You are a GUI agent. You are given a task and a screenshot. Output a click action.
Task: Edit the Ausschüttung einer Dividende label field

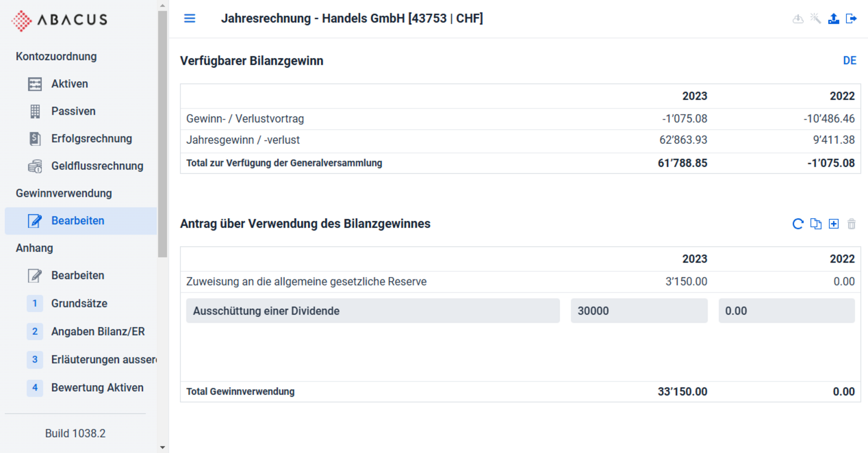373,311
